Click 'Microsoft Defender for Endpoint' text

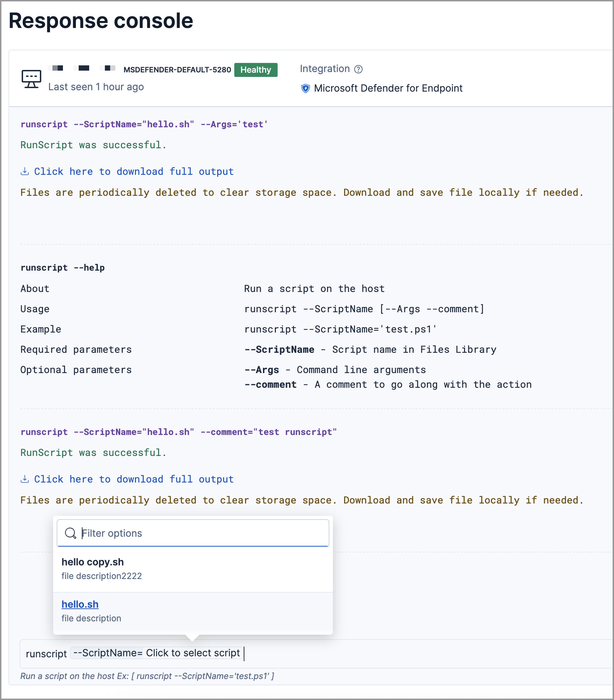[x=388, y=88]
